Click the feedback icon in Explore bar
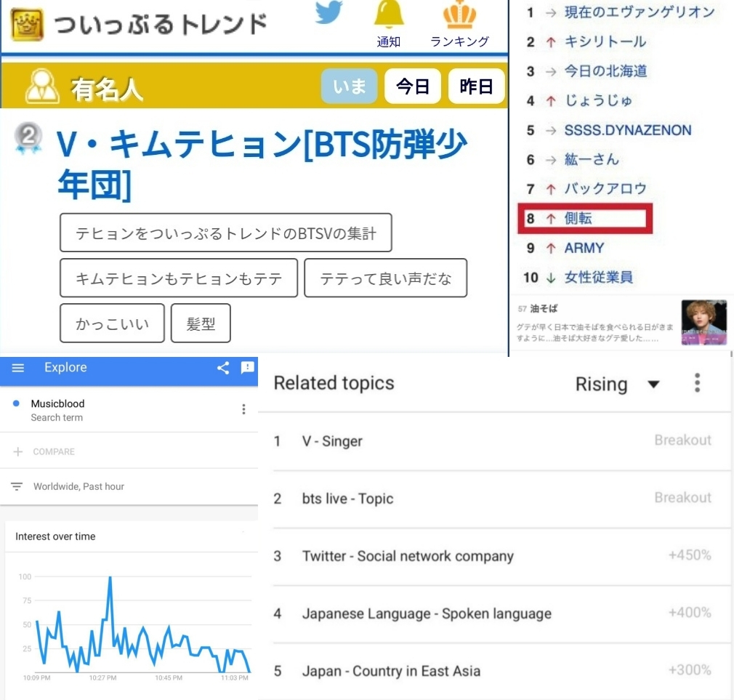The width and height of the screenshot is (734, 700). click(247, 368)
